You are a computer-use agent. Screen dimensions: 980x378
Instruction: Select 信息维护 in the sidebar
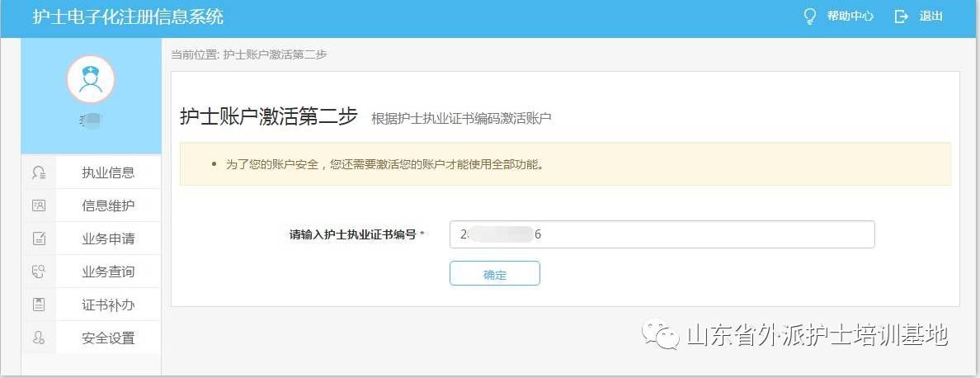tap(108, 206)
